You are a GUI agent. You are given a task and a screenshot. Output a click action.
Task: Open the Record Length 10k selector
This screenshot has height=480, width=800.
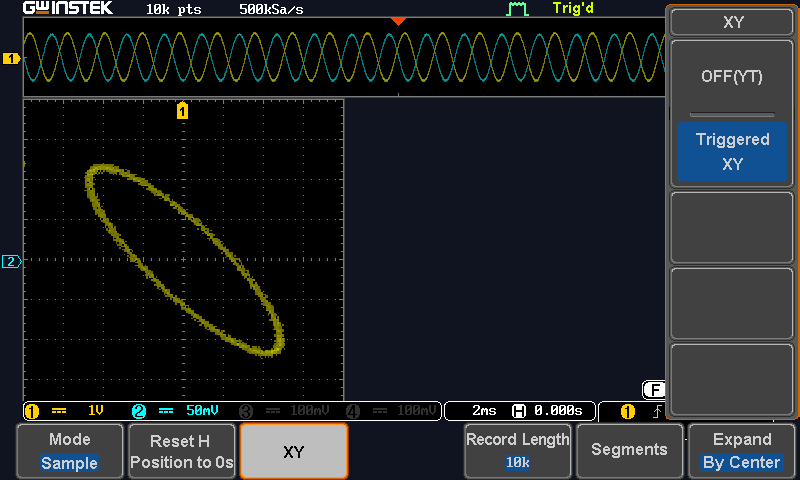pyautogui.click(x=518, y=451)
